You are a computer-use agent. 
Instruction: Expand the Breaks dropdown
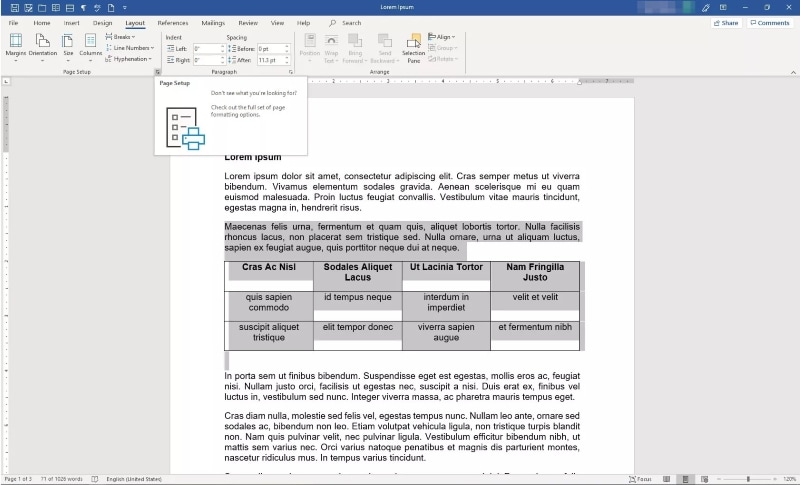click(x=120, y=37)
